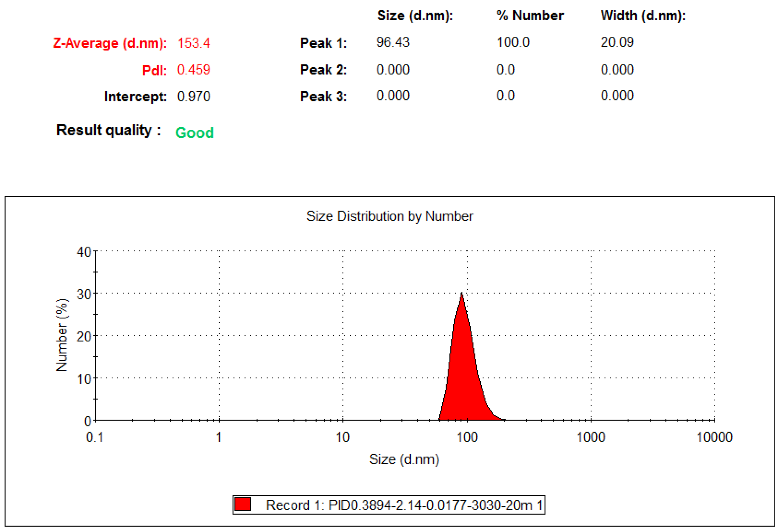781x532 pixels.
Task: Click the PdI value 0.459
Action: click(x=194, y=70)
